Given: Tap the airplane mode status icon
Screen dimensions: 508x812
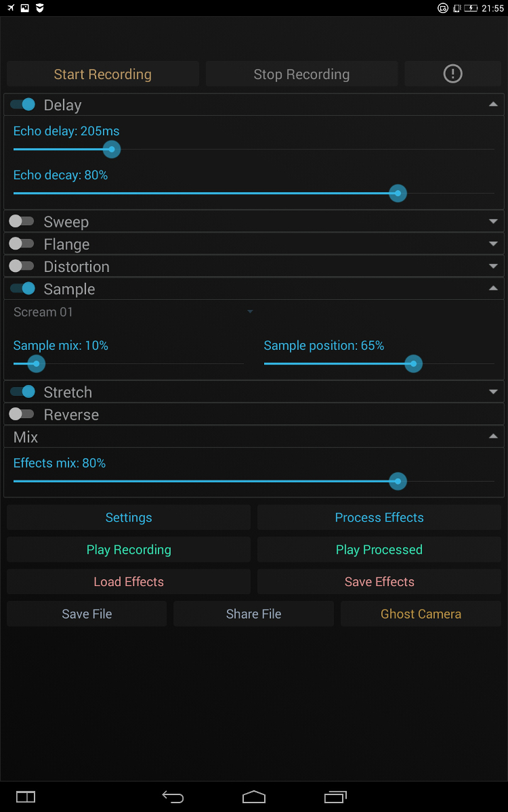Looking at the screenshot, I should click(10, 8).
